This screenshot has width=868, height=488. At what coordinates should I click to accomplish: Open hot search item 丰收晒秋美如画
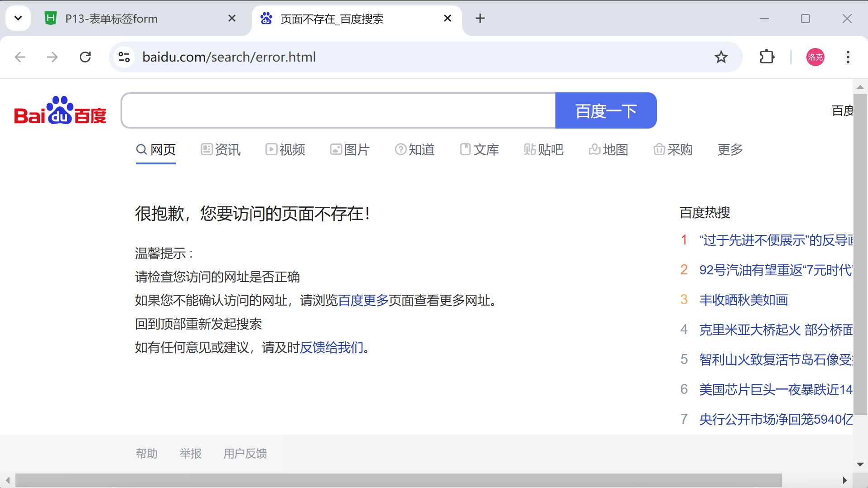tap(744, 300)
